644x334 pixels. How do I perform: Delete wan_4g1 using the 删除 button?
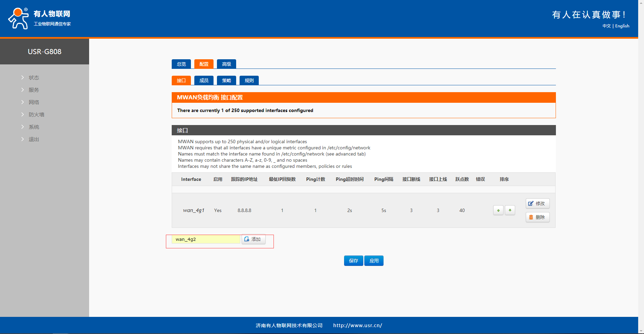tap(537, 217)
